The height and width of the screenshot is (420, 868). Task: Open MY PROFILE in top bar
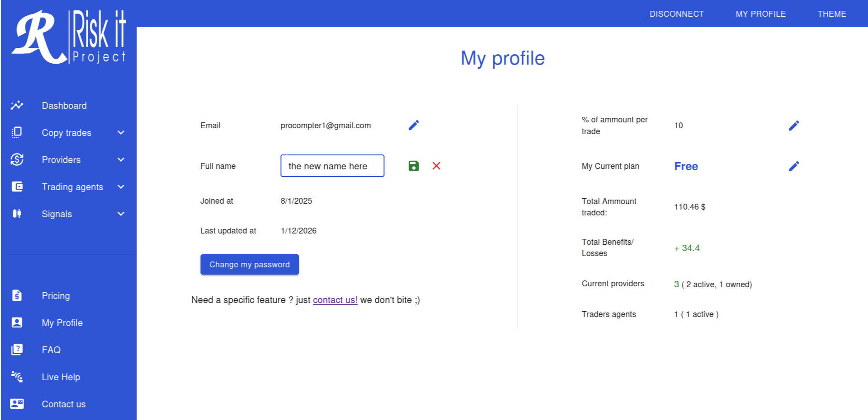click(x=760, y=14)
